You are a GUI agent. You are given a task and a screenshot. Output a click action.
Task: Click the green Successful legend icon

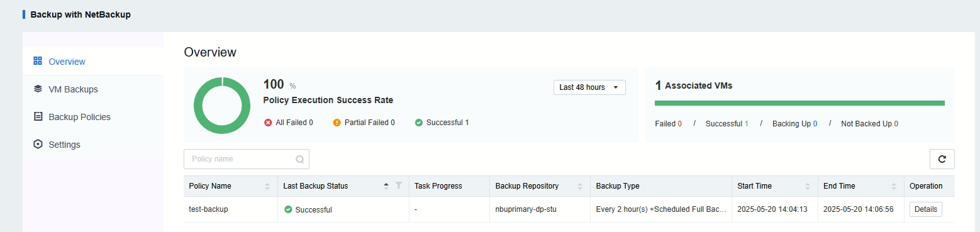tap(419, 123)
